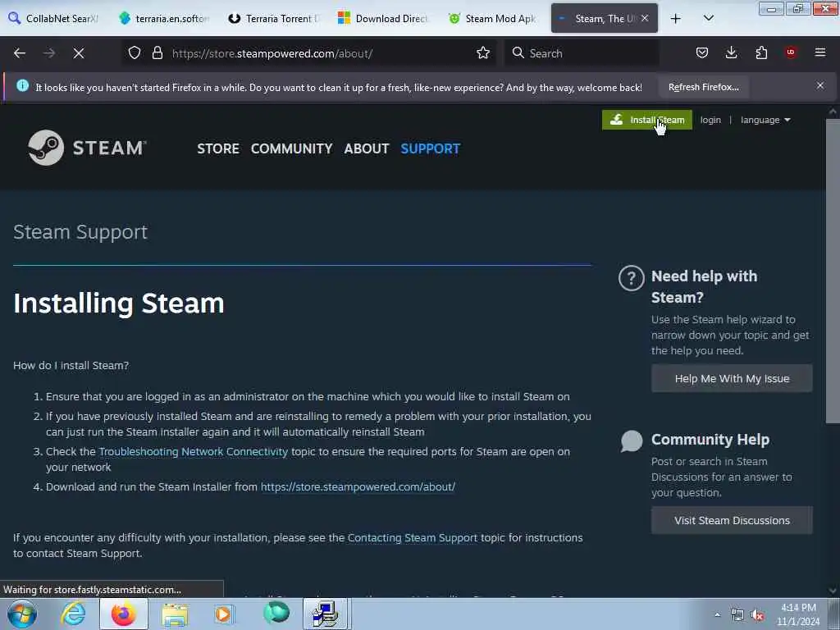Open the uBlock Origin extension icon
The height and width of the screenshot is (630, 840).
[x=791, y=52]
